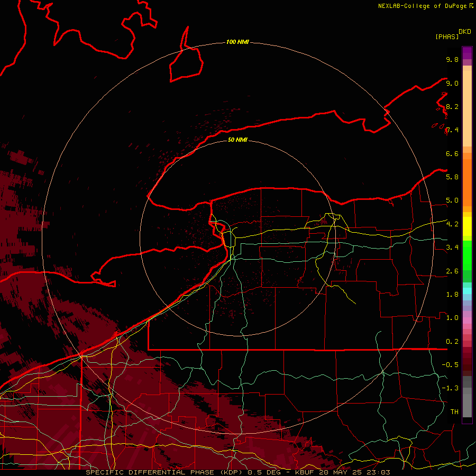Click the 7.4 scale value

click(452, 130)
